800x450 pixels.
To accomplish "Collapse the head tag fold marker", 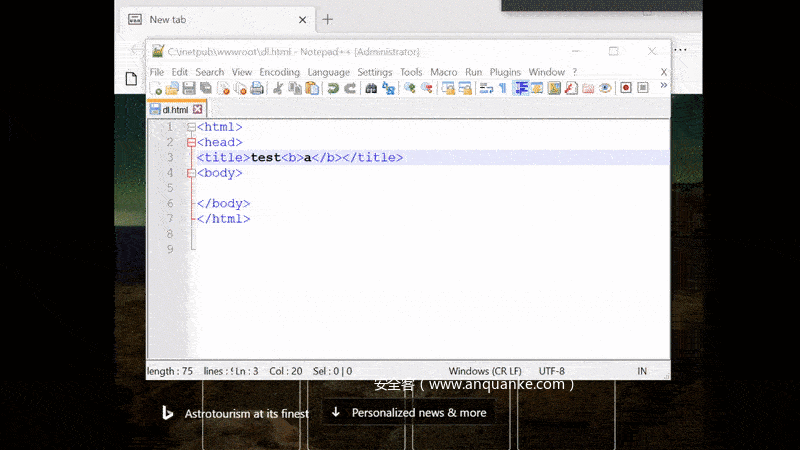I will (x=191, y=143).
